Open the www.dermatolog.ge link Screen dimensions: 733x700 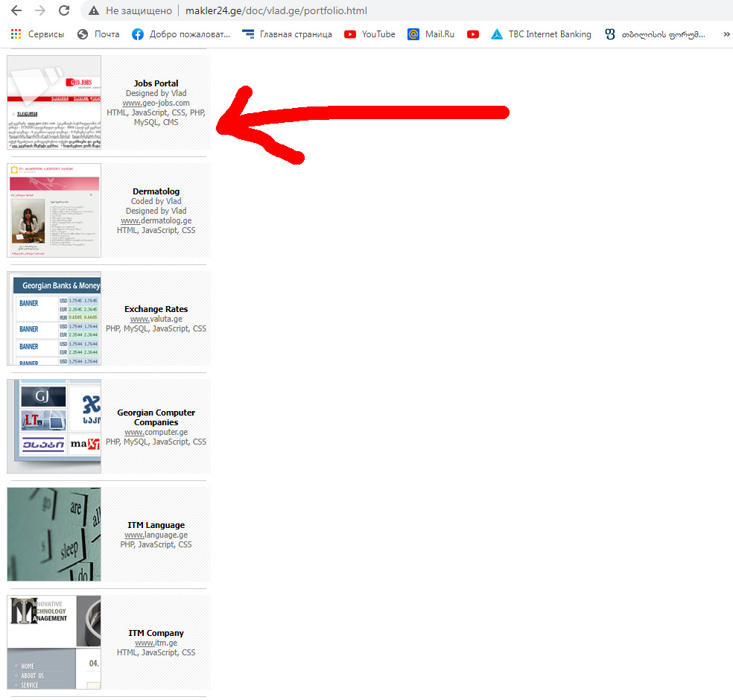(x=156, y=220)
